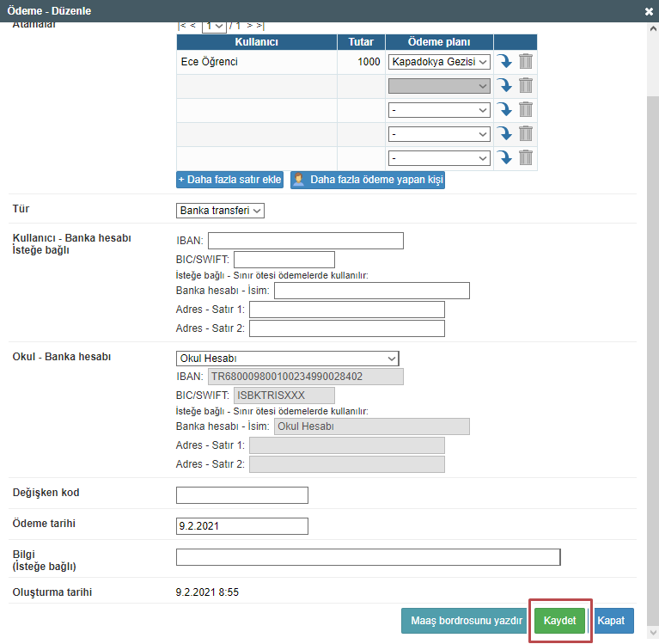Open the Tür dropdown showing Banka transferi
This screenshot has width=659, height=644.
(x=220, y=211)
